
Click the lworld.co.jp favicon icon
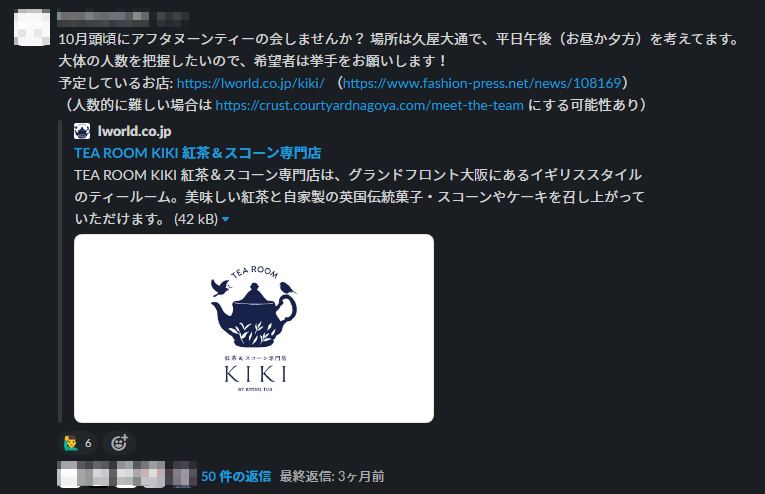[82, 131]
